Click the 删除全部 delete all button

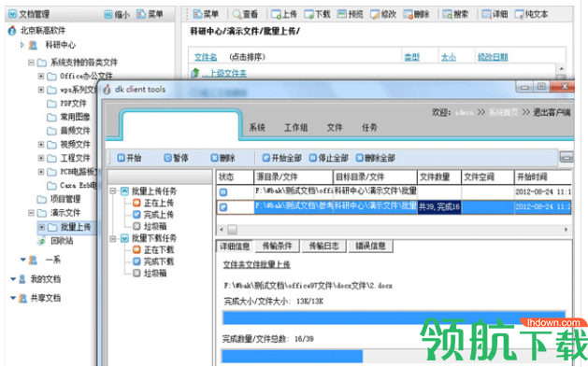click(x=375, y=158)
